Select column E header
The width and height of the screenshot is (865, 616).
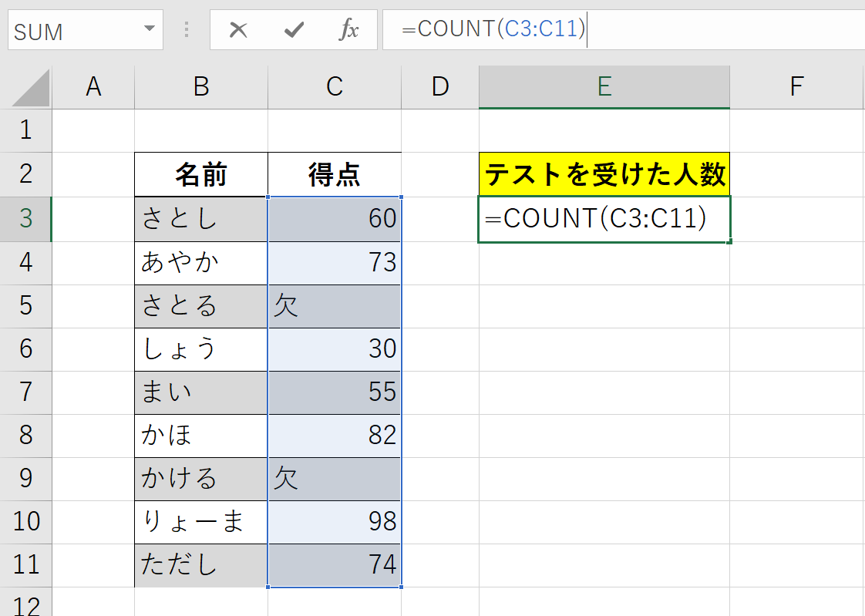(x=604, y=87)
